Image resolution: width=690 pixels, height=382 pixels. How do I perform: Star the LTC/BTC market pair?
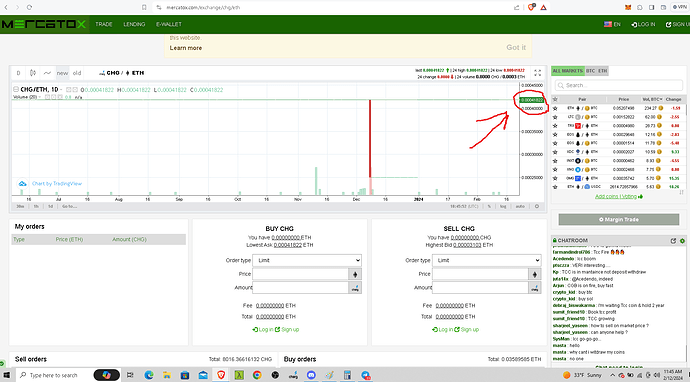[555, 117]
